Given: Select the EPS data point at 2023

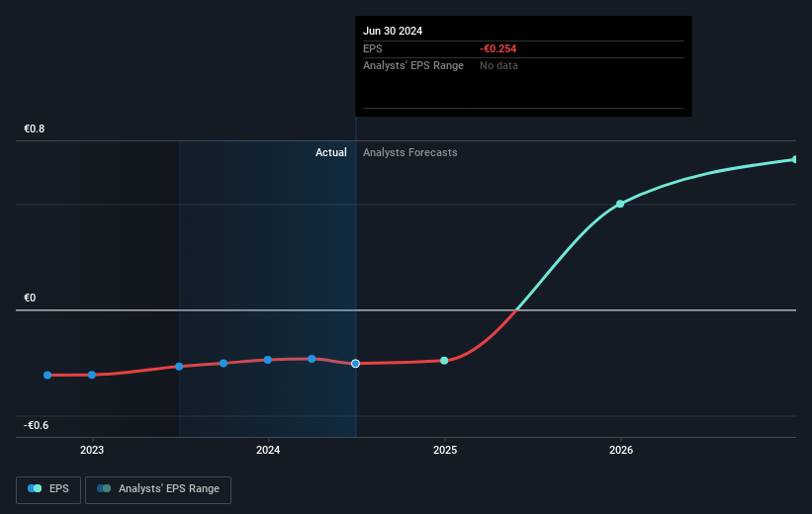Looking at the screenshot, I should click(92, 375).
